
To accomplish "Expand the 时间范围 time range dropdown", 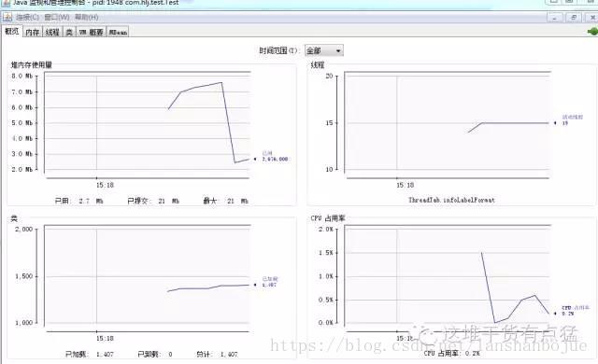I will click(324, 50).
